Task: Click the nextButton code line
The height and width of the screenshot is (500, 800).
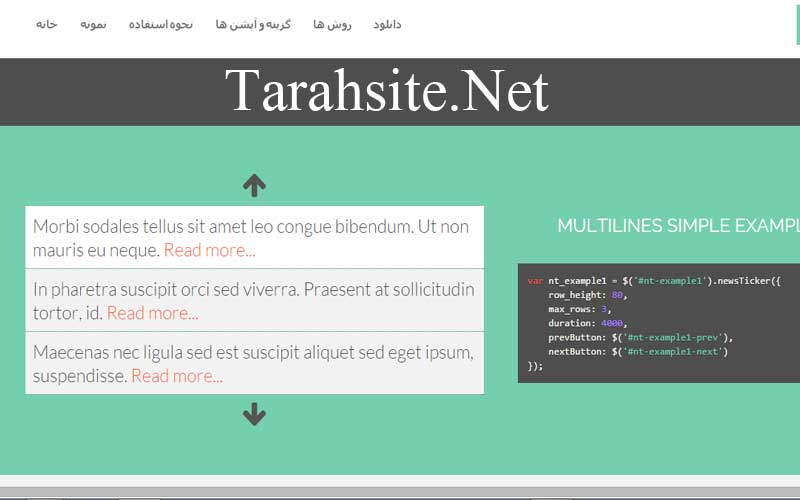Action: point(638,352)
